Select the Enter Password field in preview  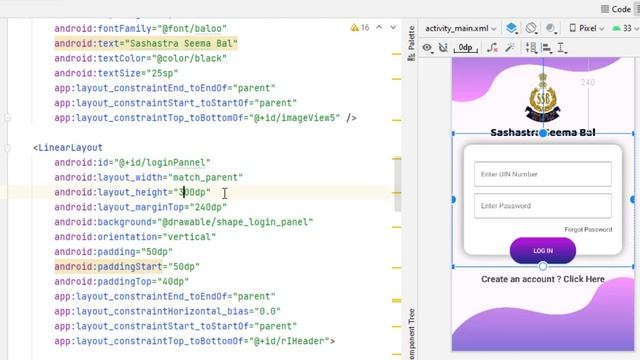point(542,206)
